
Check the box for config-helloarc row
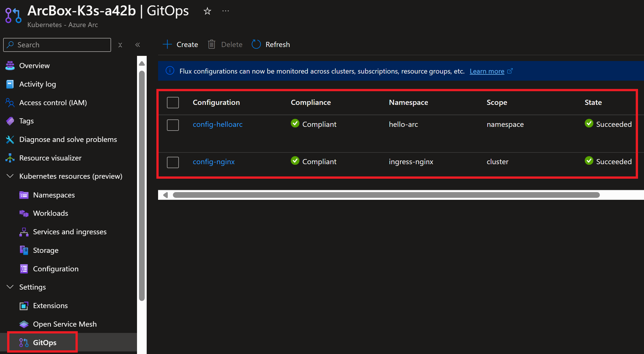173,125
